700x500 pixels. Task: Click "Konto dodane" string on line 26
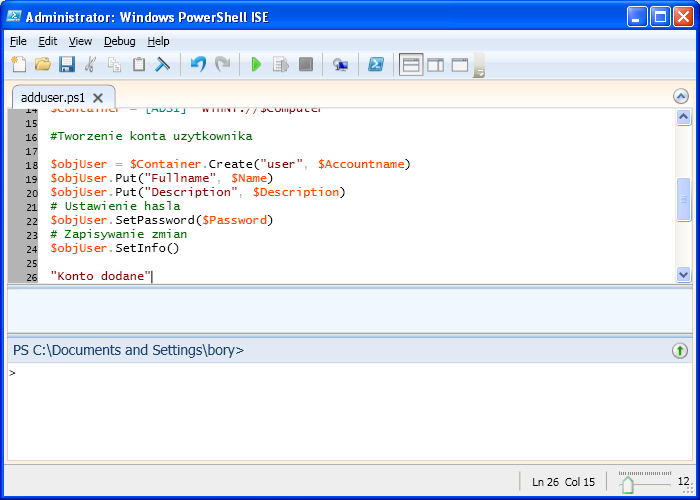click(x=101, y=276)
